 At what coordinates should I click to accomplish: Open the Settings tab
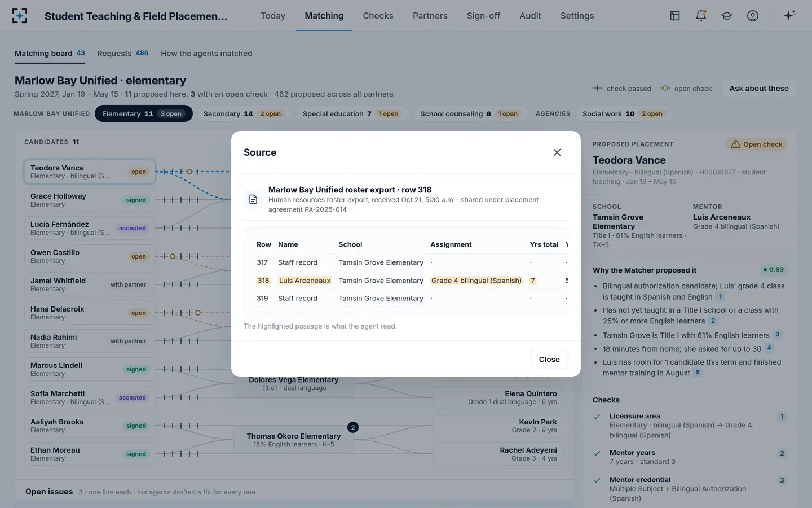click(577, 16)
